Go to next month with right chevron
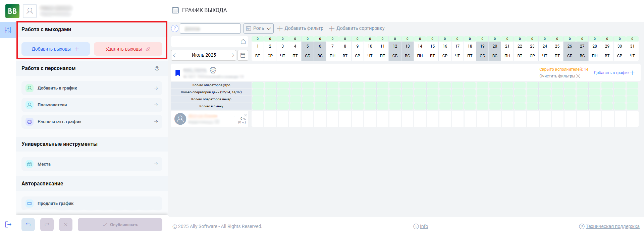644x234 pixels. pyautogui.click(x=233, y=55)
